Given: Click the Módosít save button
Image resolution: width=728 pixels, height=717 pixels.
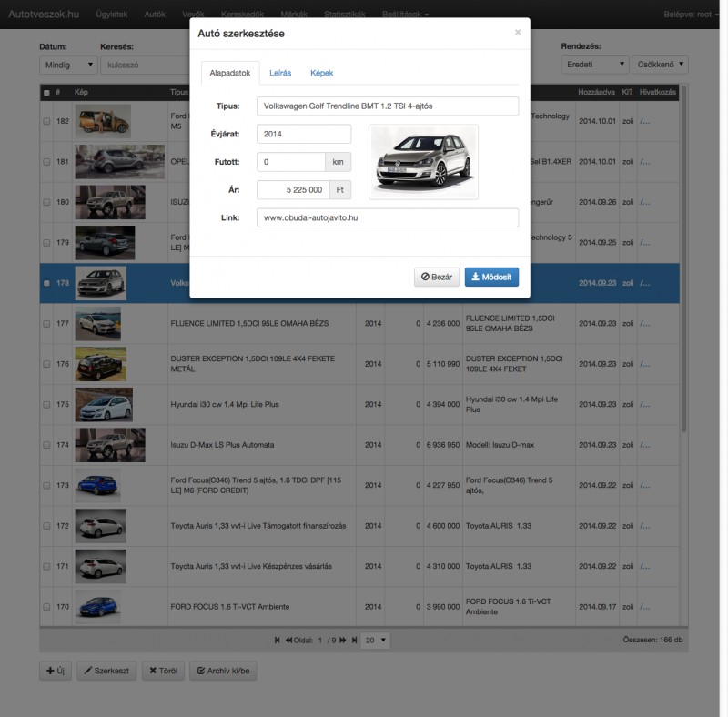Looking at the screenshot, I should (491, 277).
